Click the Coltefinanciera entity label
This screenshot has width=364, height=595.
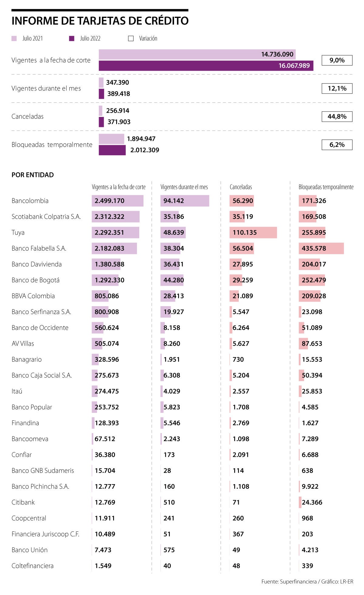point(32,566)
